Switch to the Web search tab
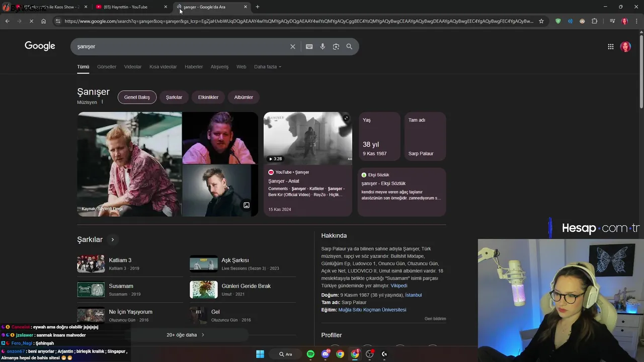Screen dimensions: 644x362 click(242, 66)
